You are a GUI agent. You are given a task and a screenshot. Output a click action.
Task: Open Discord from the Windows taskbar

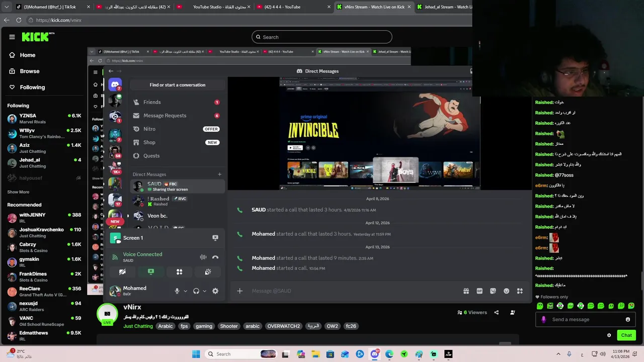click(374, 354)
